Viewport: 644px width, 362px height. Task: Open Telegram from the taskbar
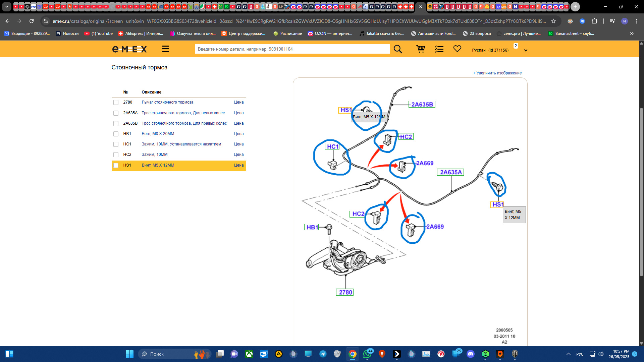(323, 354)
